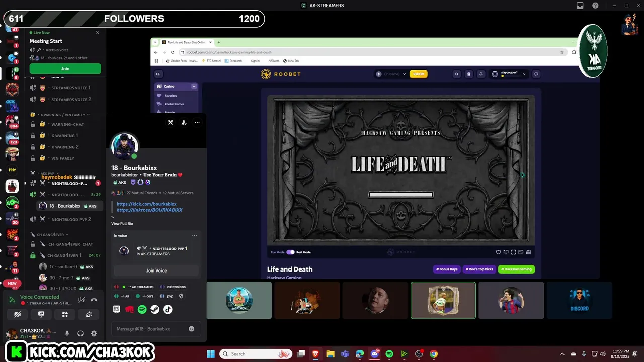Open VIN FAMILY channel

pos(64,158)
